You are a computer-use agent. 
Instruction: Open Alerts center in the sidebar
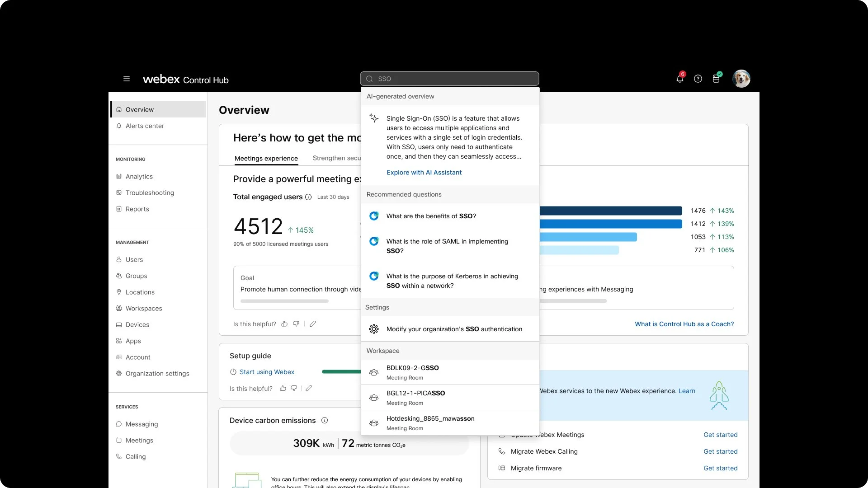pyautogui.click(x=158, y=126)
